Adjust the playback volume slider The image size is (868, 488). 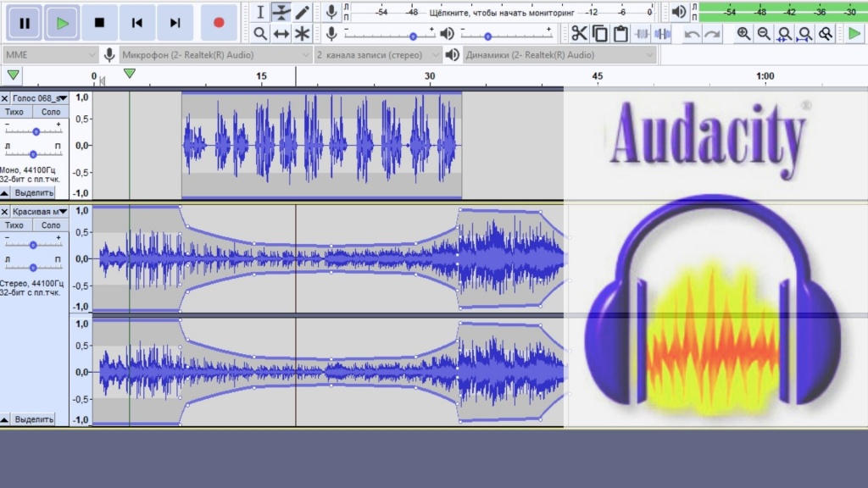(x=507, y=36)
